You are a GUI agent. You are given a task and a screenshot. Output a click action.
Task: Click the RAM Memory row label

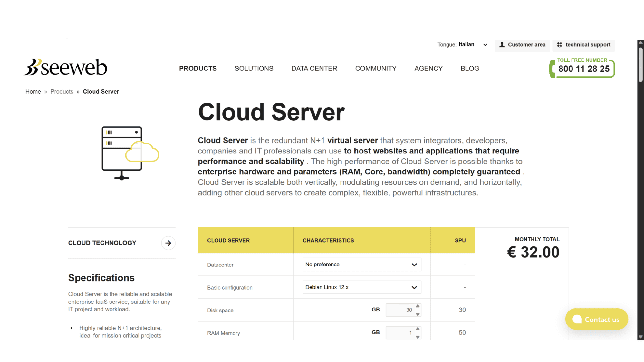coord(223,333)
